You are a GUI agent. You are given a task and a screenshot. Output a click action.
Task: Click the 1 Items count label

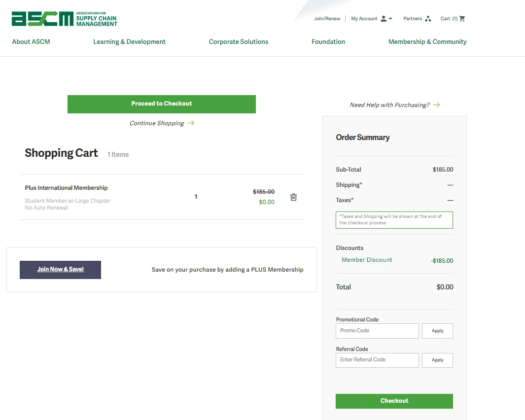click(118, 154)
